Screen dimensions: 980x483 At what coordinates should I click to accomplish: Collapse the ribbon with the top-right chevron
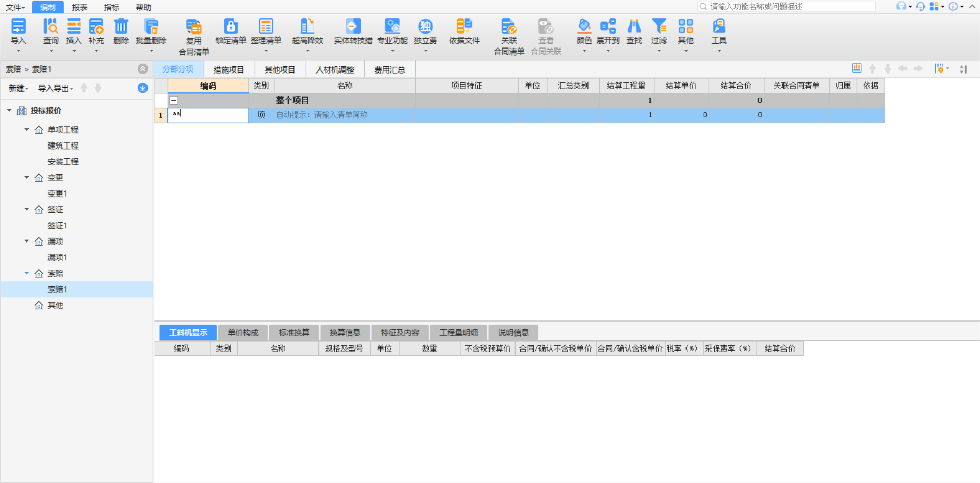972,6
